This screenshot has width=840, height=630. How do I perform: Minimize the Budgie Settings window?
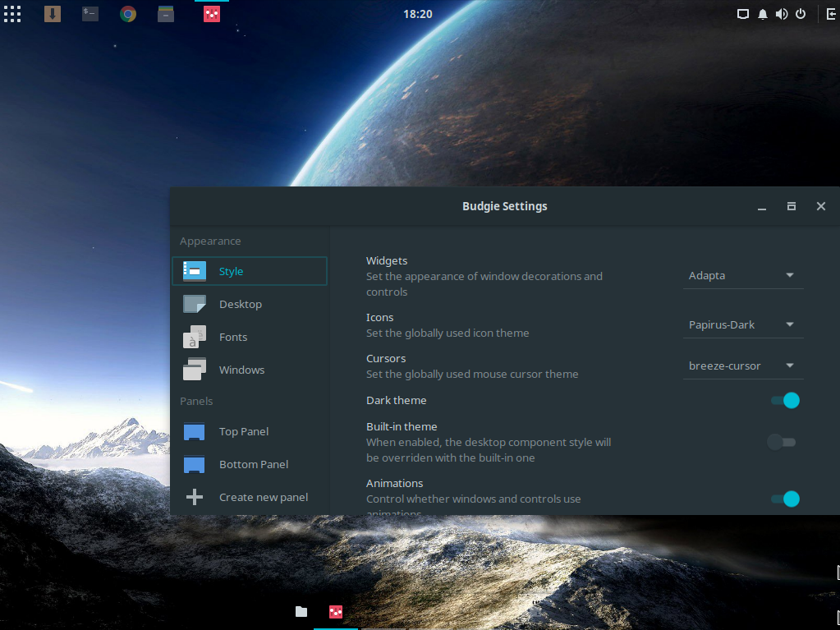pos(762,206)
